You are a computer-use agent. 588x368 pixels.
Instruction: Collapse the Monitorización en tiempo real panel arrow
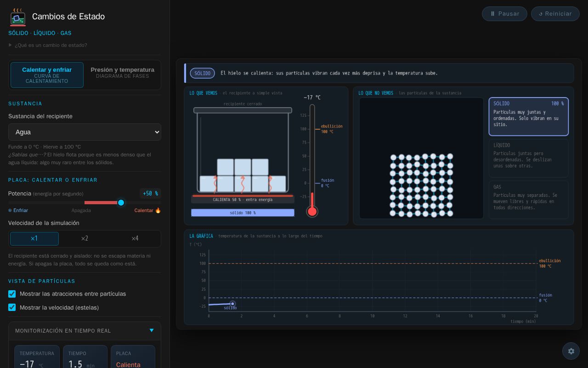pyautogui.click(x=152, y=330)
